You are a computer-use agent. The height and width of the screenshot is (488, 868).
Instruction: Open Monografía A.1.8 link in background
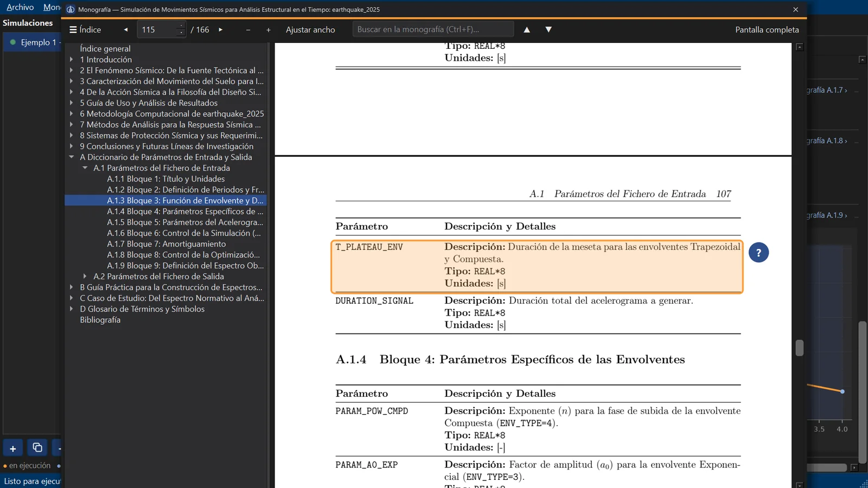[x=827, y=140]
